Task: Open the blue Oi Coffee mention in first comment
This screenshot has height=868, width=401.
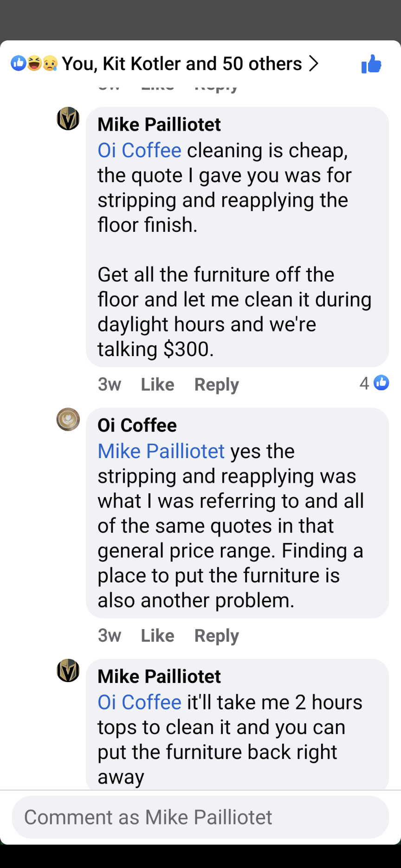Action: [x=139, y=151]
